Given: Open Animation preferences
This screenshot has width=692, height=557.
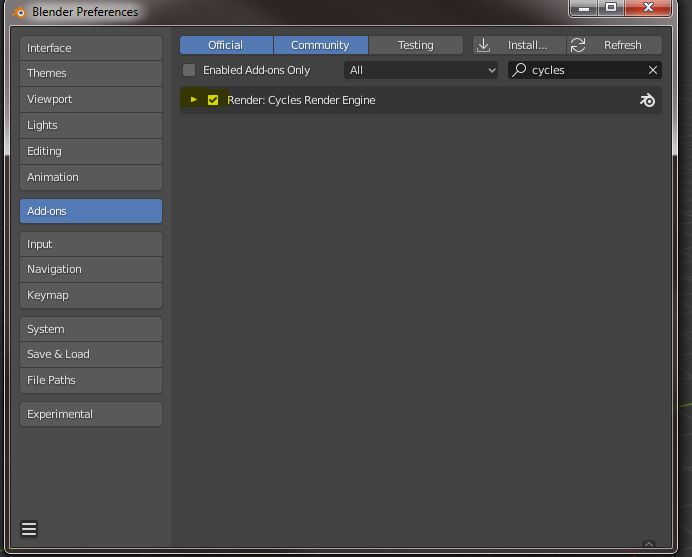Looking at the screenshot, I should [91, 177].
